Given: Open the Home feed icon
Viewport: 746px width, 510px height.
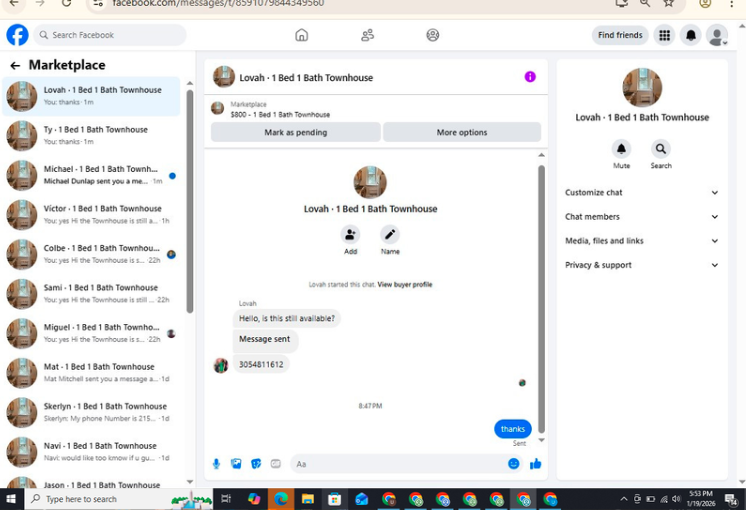Looking at the screenshot, I should [302, 35].
